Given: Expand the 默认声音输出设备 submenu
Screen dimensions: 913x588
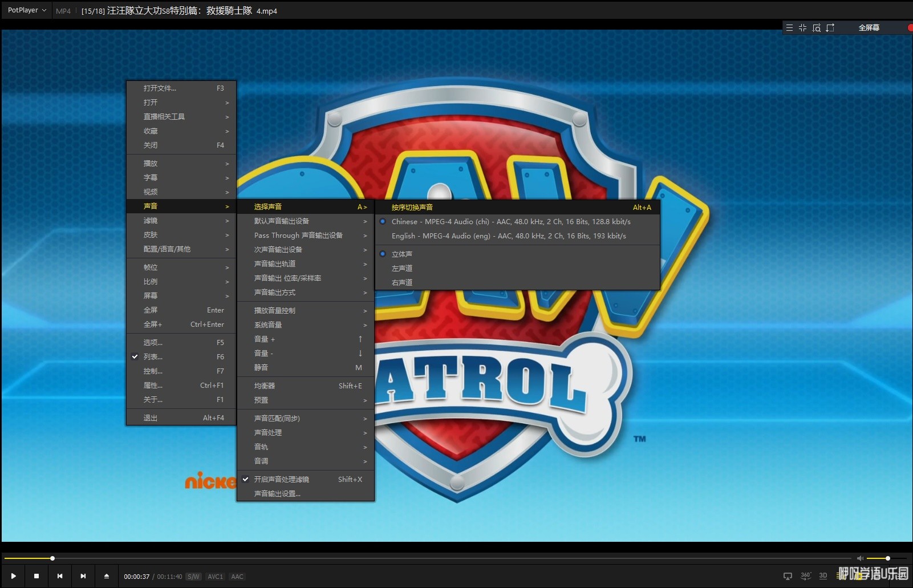Looking at the screenshot, I should tap(306, 221).
